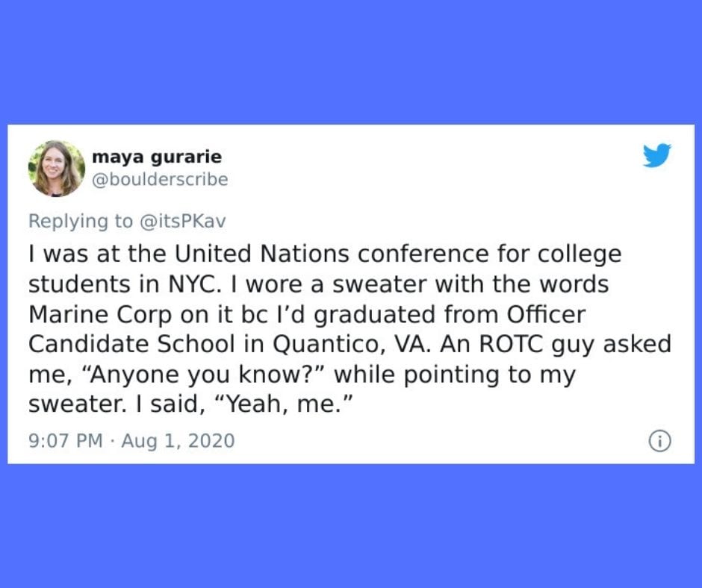Open the tweet info icon
702x588 pixels.
tap(660, 441)
